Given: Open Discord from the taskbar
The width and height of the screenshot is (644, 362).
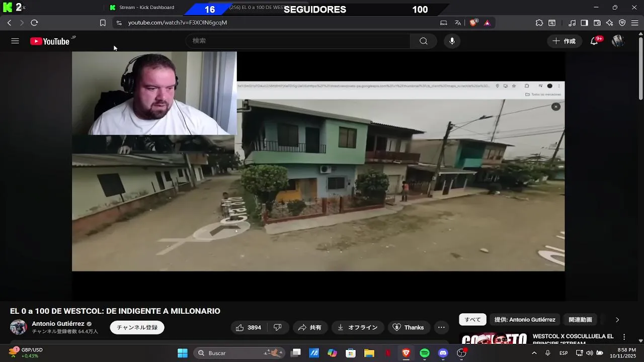Looking at the screenshot, I should coord(443,353).
